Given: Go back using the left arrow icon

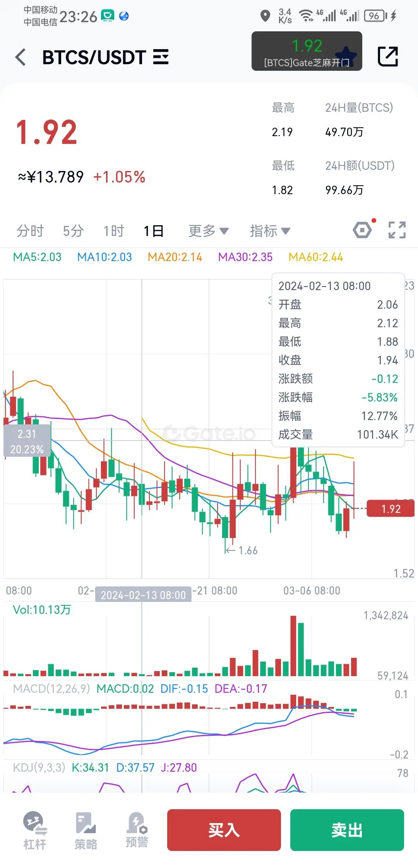Looking at the screenshot, I should (x=21, y=57).
